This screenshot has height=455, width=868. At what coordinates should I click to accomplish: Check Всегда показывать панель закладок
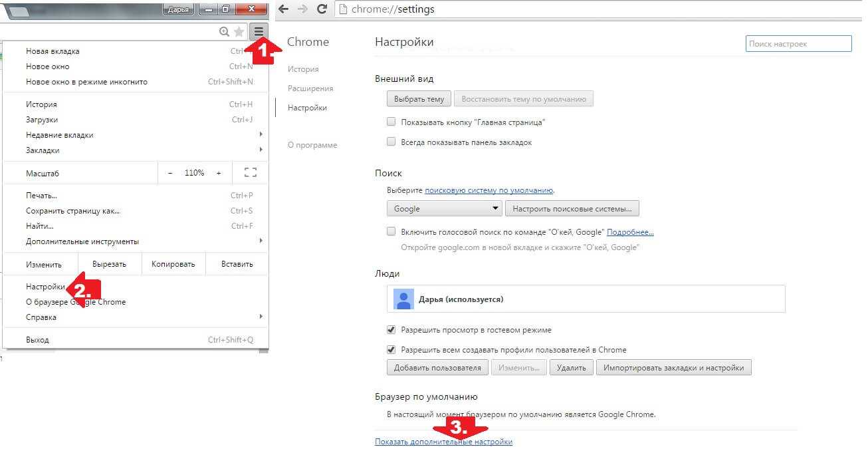click(x=391, y=142)
